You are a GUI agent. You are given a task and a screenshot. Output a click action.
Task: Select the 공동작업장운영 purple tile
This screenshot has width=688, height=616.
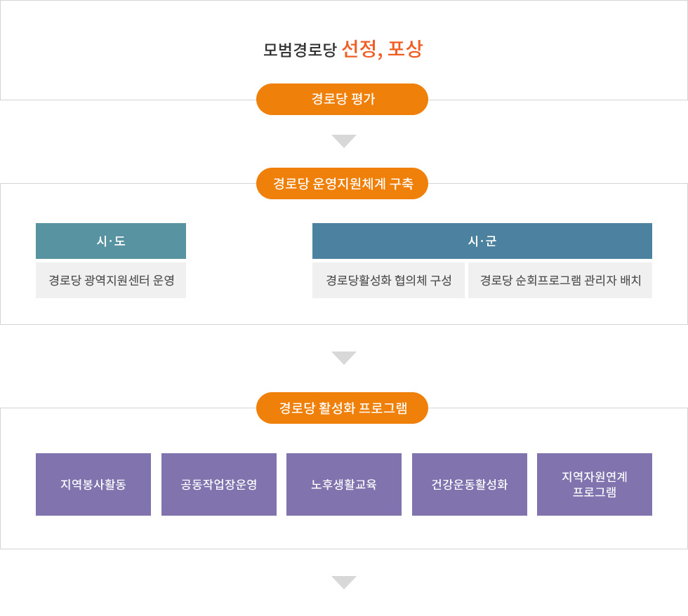point(219,484)
